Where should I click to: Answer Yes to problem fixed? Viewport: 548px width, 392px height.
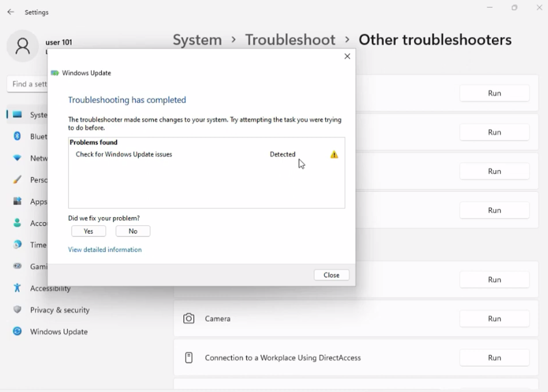[89, 232]
